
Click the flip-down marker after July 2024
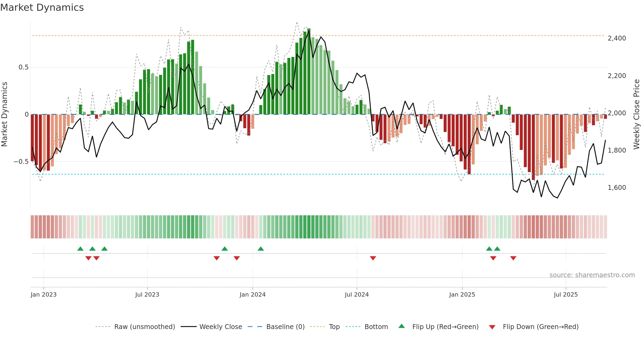[x=373, y=258]
